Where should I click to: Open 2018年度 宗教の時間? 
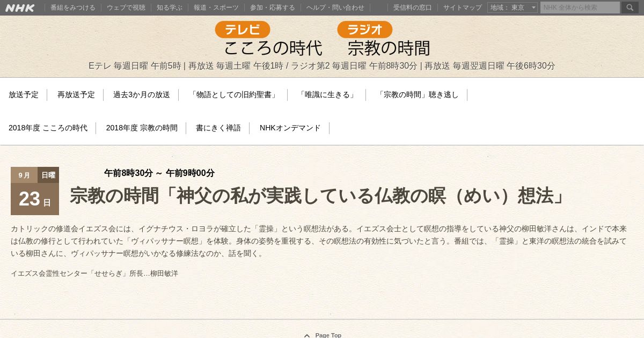click(142, 128)
